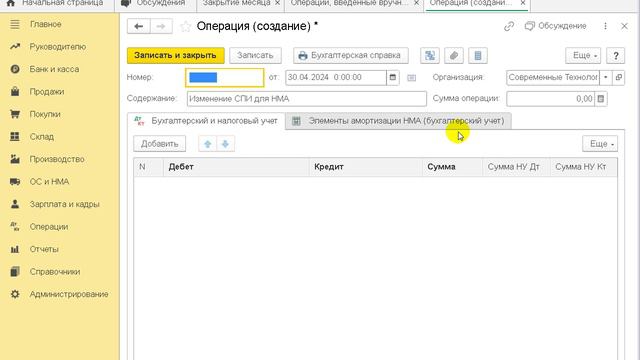Edit the date field 30.04.2024
The width and height of the screenshot is (640, 360).
336,78
